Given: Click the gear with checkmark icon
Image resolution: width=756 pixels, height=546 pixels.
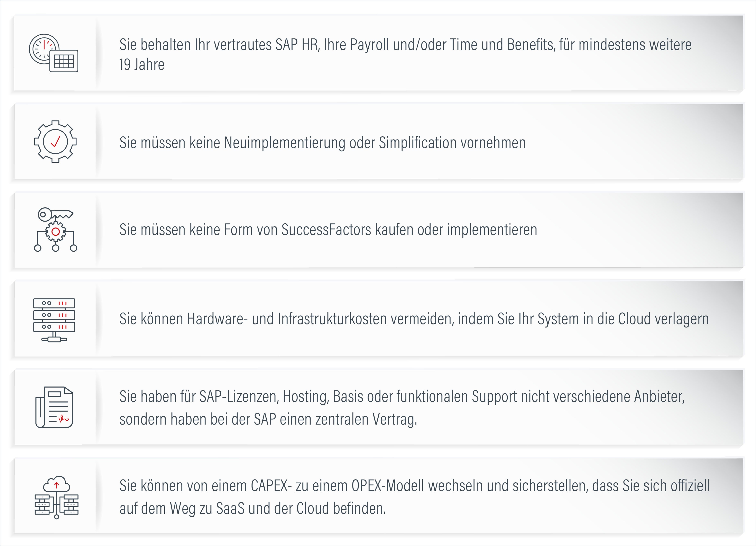Looking at the screenshot, I should click(x=55, y=141).
